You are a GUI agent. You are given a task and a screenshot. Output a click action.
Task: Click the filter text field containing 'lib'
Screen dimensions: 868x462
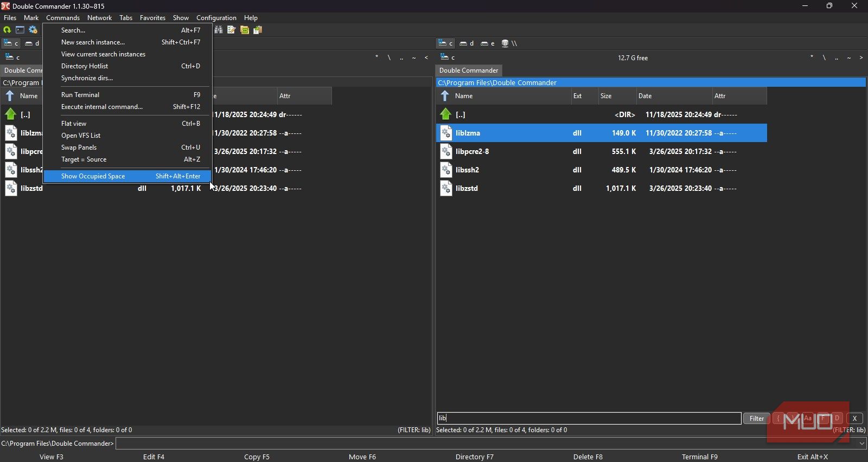coord(589,418)
